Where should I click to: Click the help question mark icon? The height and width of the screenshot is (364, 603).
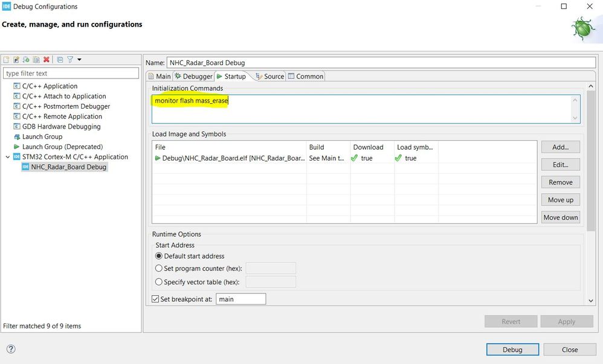pos(11,349)
